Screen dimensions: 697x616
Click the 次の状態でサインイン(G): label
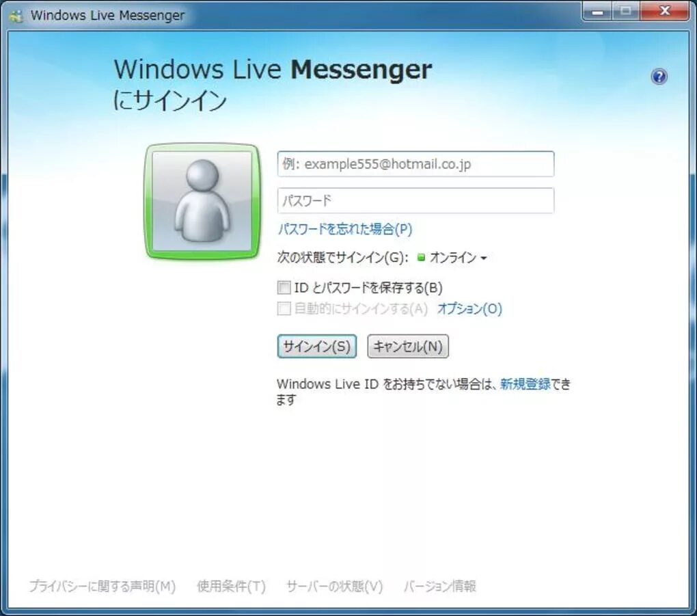pos(343,258)
